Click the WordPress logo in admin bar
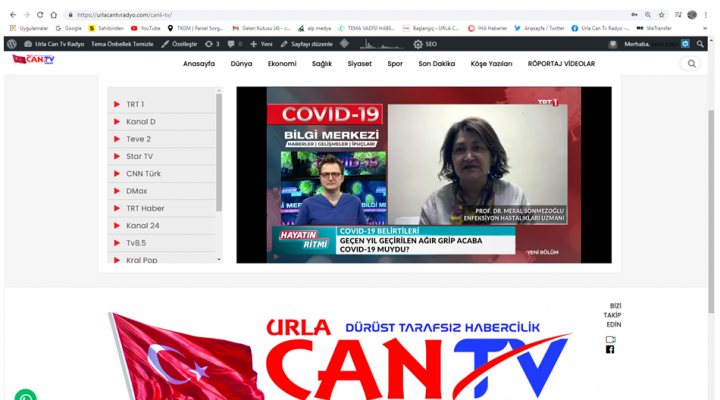Screen dimensions: 720x400 coord(11,44)
